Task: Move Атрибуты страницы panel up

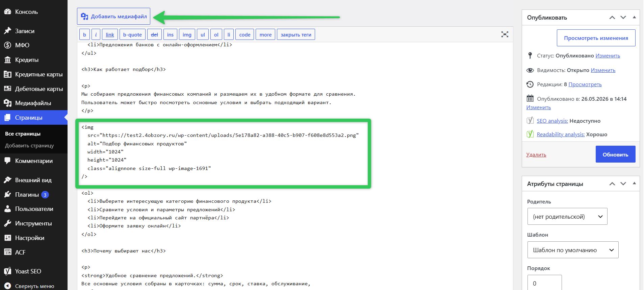Action: click(x=612, y=184)
